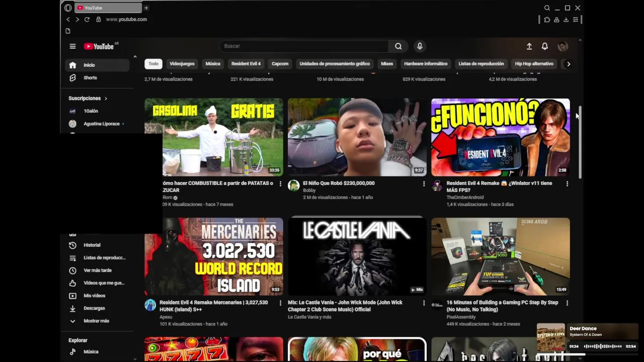Open Música under Explorar
The image size is (644, 362).
(97, 352)
